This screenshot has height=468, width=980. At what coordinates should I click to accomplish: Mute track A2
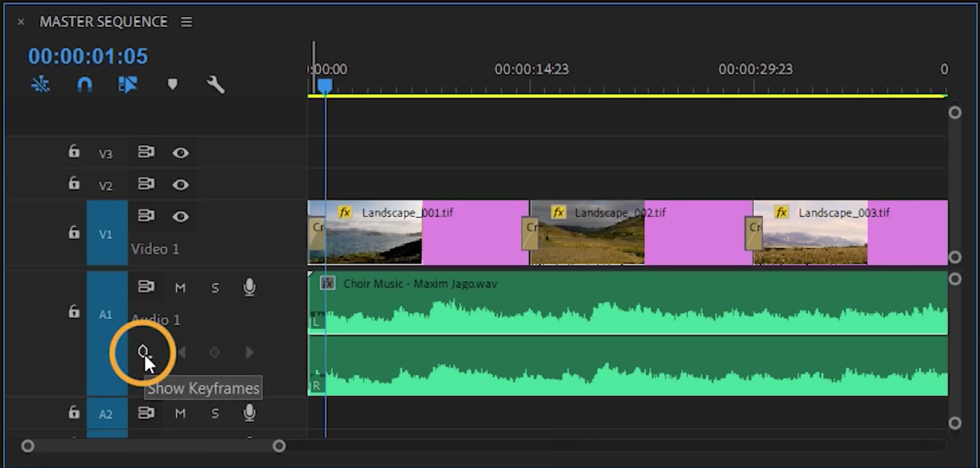click(180, 413)
